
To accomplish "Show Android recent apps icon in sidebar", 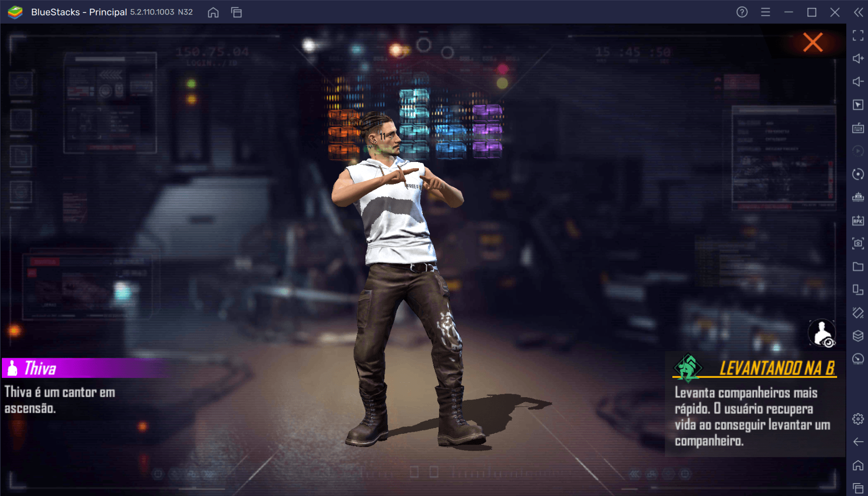I will (x=858, y=488).
